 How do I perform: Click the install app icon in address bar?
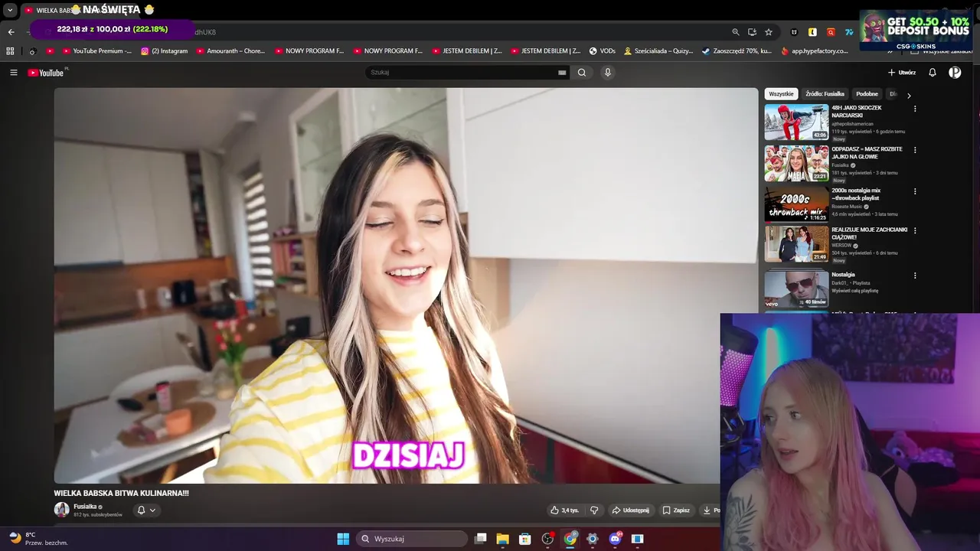753,32
